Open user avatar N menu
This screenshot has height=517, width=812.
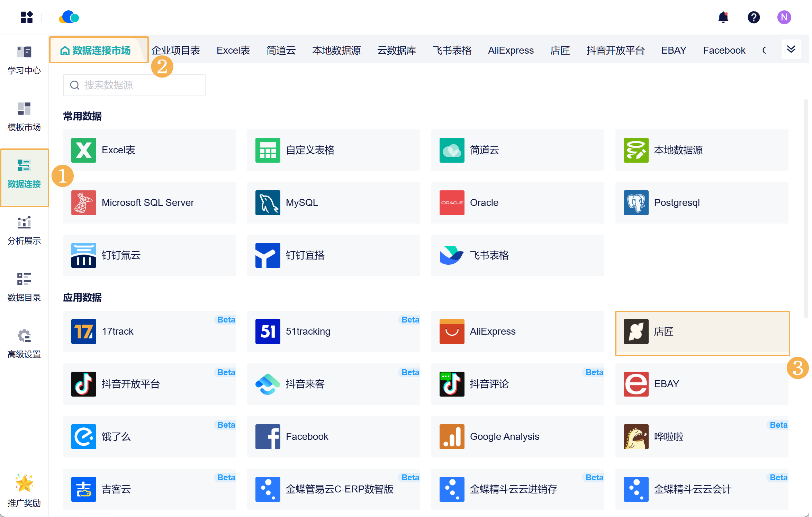coord(784,17)
